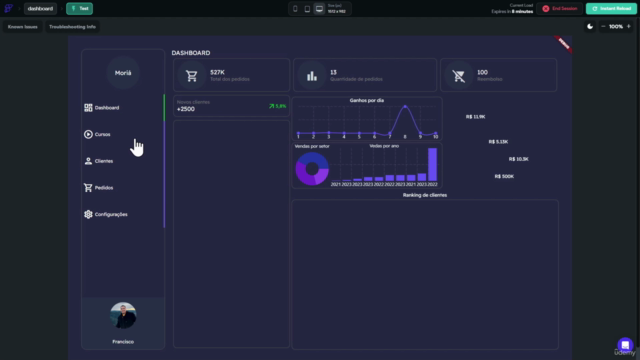Open Configurações via its gear icon
Screen dimensions: 640x360
click(88, 214)
